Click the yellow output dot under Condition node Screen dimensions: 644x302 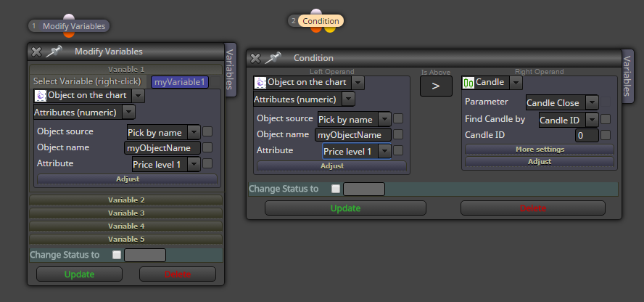click(x=330, y=29)
